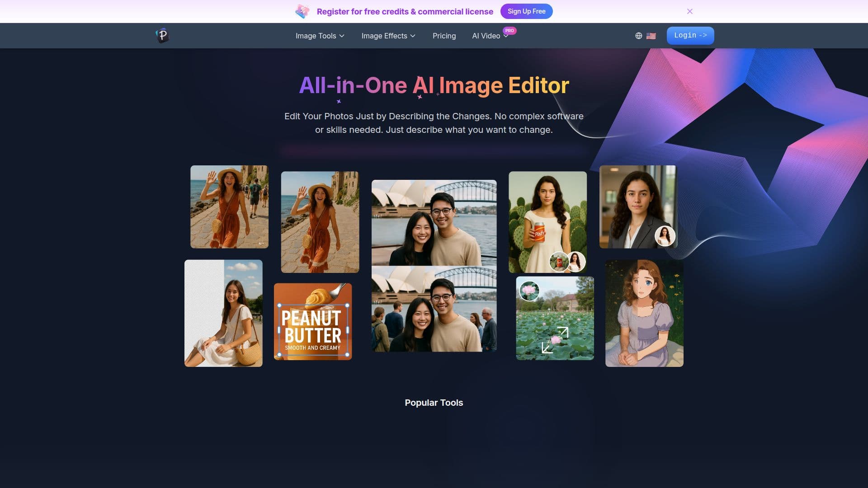This screenshot has width=868, height=488.
Task: Click the round avatar badge on business portrait
Action: pos(665,236)
